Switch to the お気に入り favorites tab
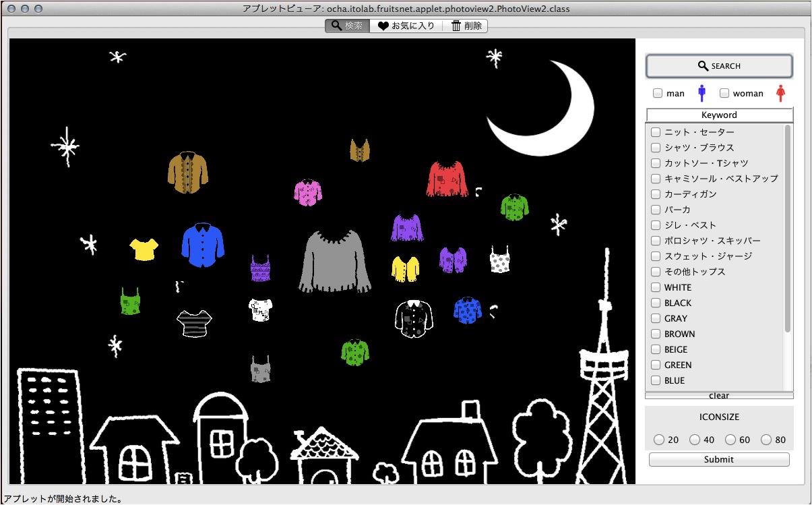 point(406,26)
